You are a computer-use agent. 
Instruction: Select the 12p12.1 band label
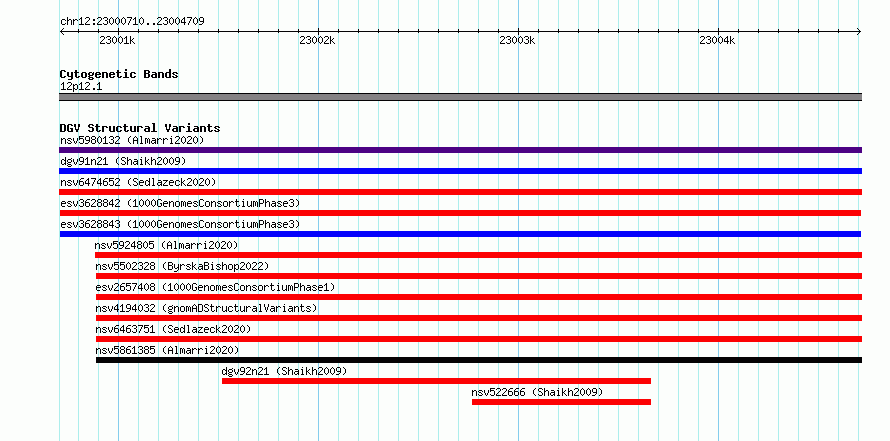point(81,87)
